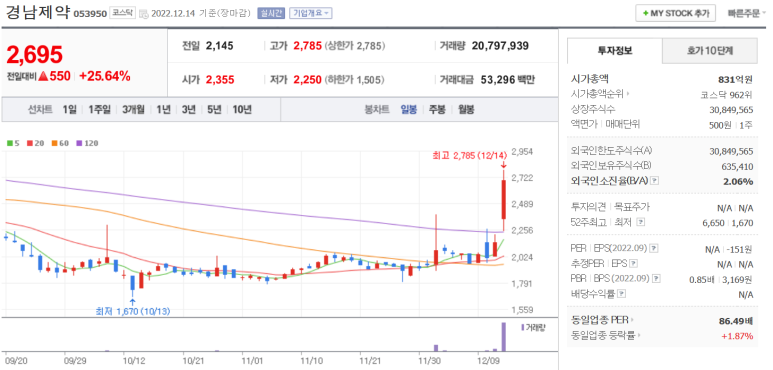Click the MY STOCK 추가 button

click(675, 13)
